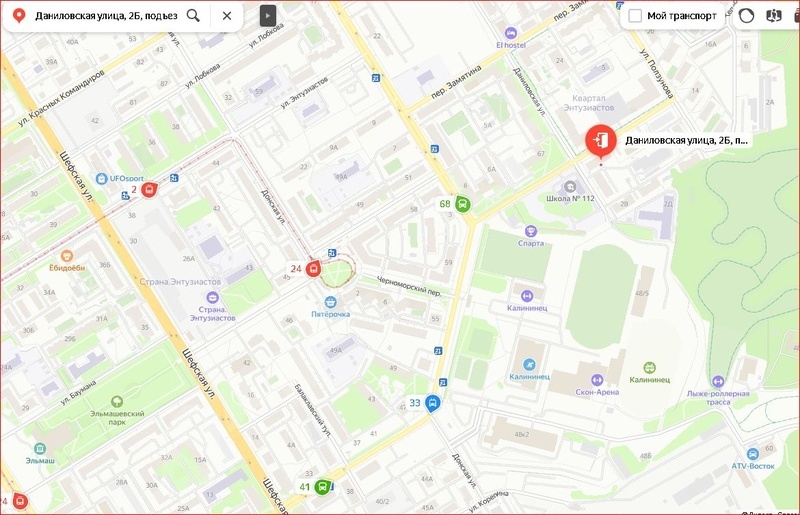This screenshot has width=800, height=515.
Task: Select green bus marker 68
Action: (463, 204)
